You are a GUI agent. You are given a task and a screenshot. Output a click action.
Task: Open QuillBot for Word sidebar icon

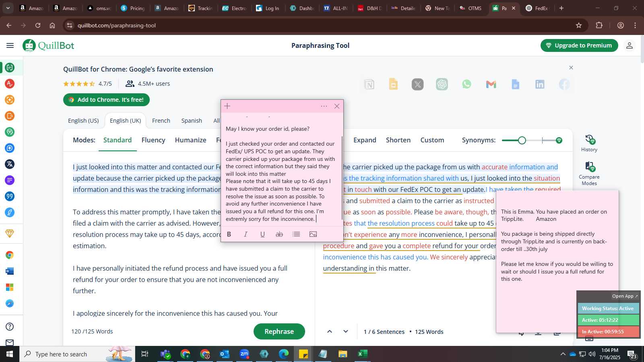click(10, 271)
